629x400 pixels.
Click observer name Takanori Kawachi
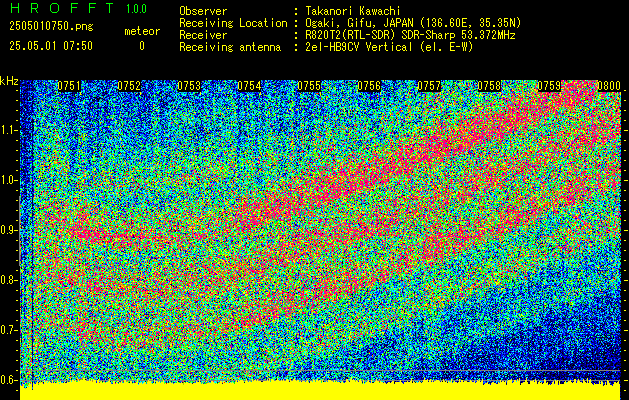point(353,11)
